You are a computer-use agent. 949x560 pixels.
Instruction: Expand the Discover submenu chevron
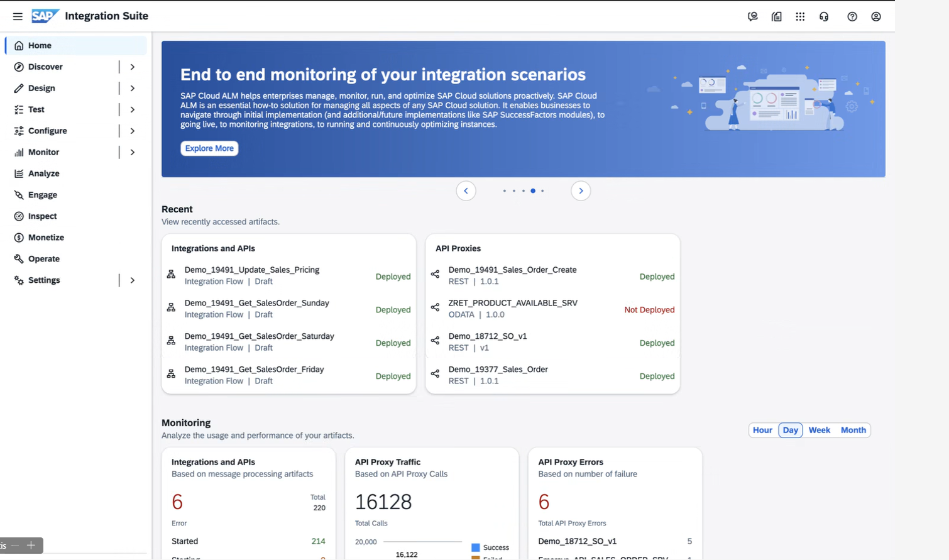pos(133,67)
